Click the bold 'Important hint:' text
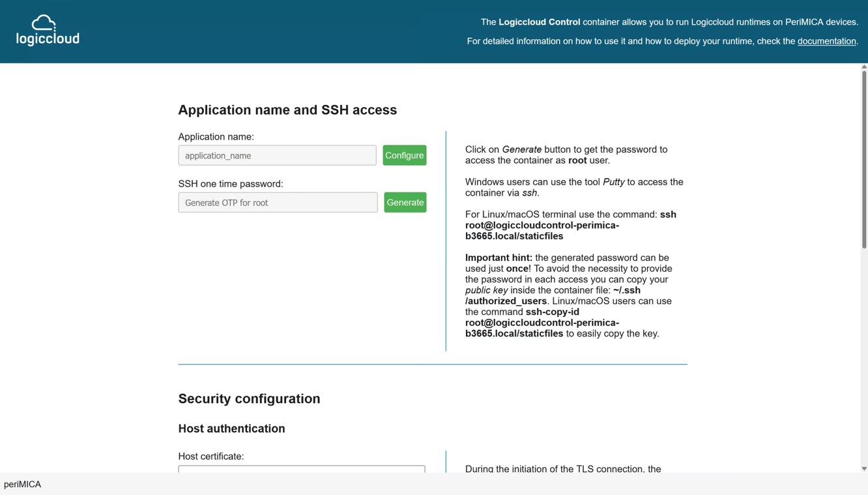The height and width of the screenshot is (495, 868). (499, 258)
